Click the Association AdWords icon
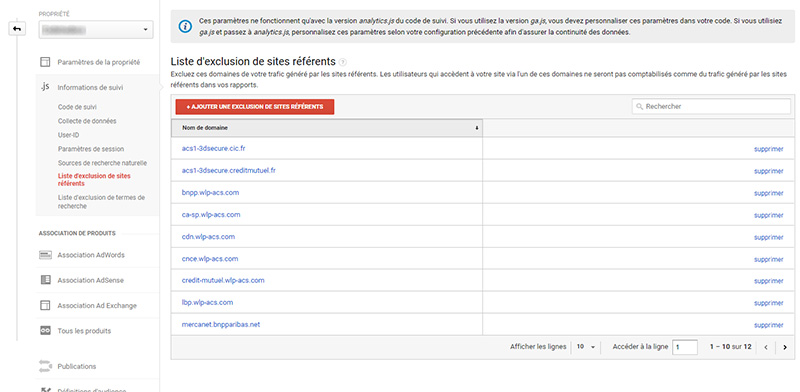The height and width of the screenshot is (392, 800). (45, 255)
